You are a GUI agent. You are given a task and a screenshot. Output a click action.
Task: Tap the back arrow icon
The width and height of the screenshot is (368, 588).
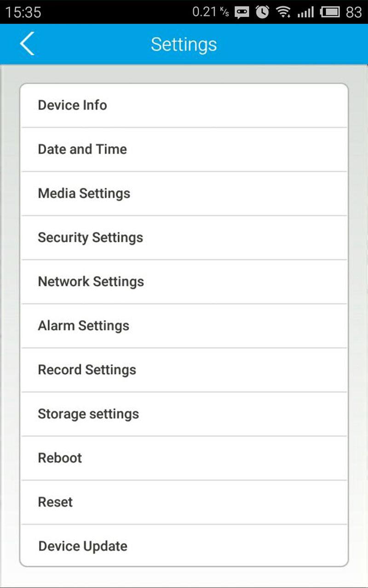coord(27,44)
